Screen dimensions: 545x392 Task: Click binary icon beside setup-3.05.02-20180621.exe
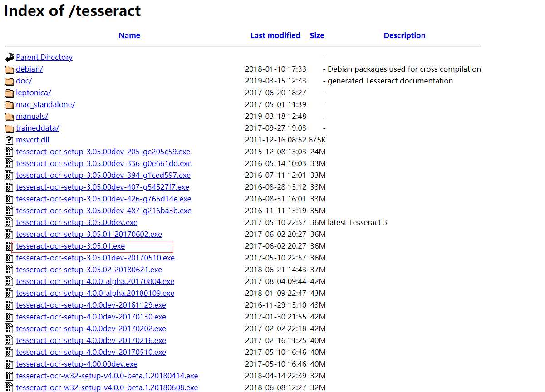pos(10,269)
